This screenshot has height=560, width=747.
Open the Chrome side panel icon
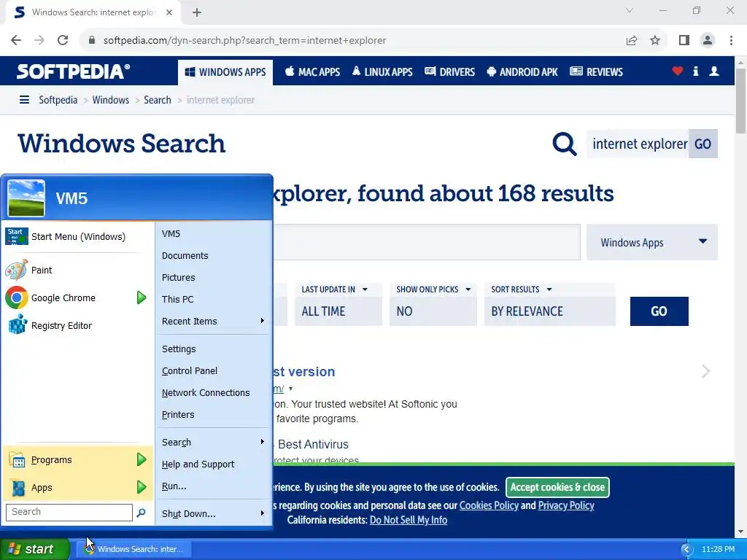pos(684,41)
